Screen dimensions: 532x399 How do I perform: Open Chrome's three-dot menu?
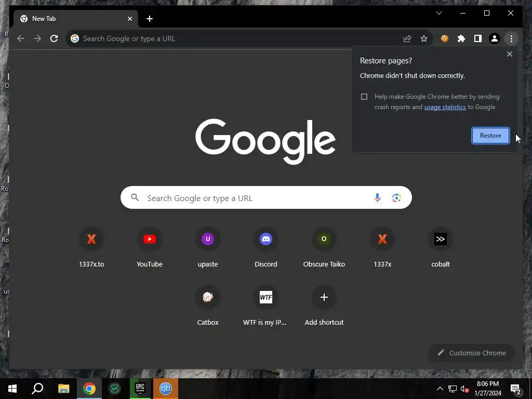511,38
